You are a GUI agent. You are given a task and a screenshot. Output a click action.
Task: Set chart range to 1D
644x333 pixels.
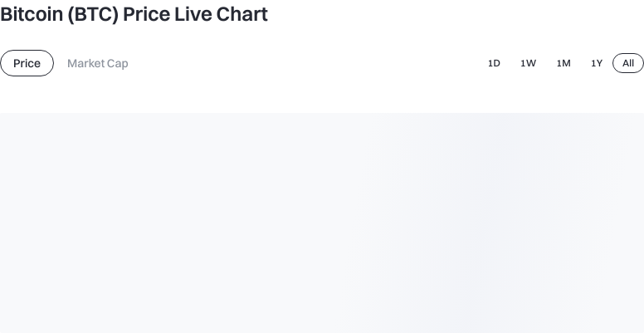(494, 63)
